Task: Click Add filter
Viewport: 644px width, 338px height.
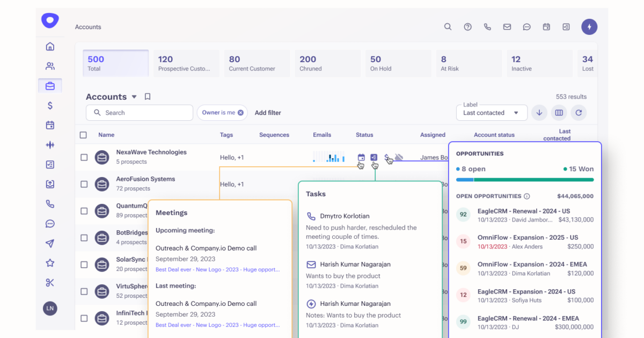Action: [x=268, y=113]
